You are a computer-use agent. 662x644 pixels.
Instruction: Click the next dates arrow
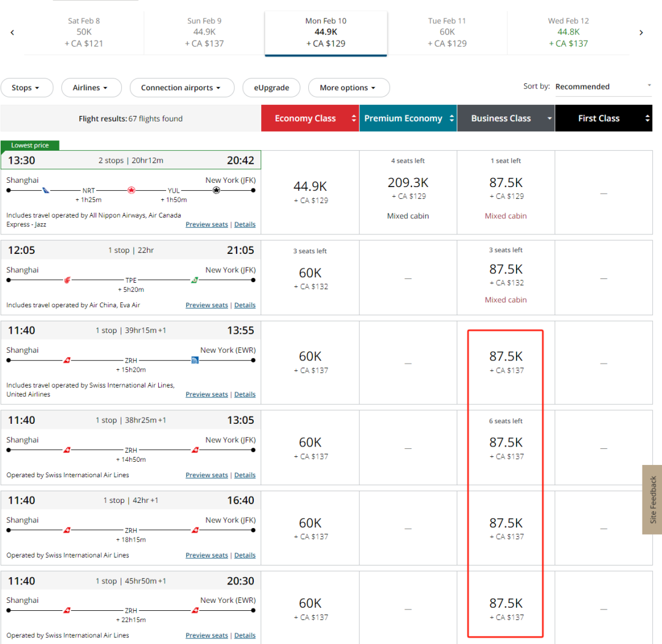click(641, 33)
